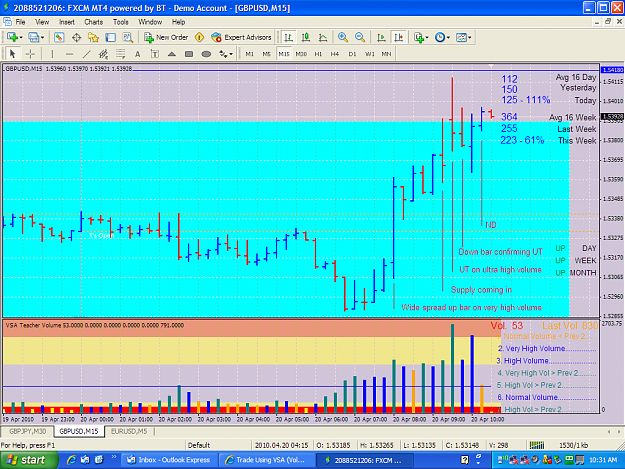Insert a rectangle shape
The width and height of the screenshot is (625, 469).
pyautogui.click(x=189, y=54)
